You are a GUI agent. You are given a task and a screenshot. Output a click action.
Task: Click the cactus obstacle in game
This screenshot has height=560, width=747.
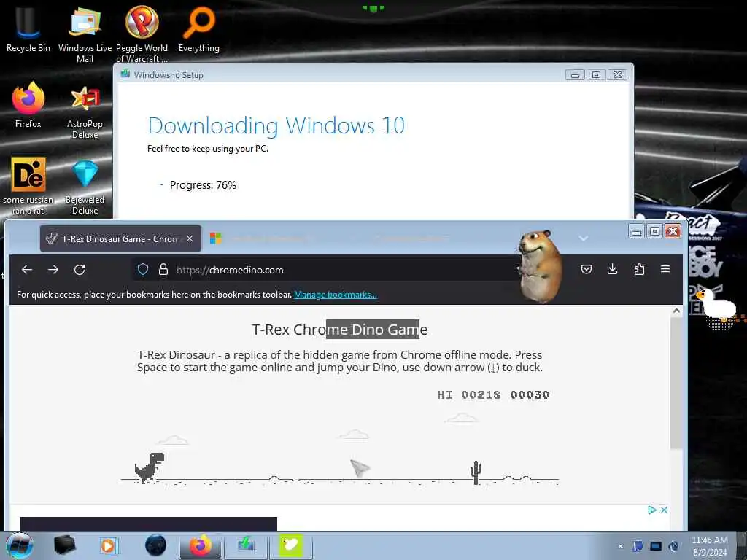(476, 472)
